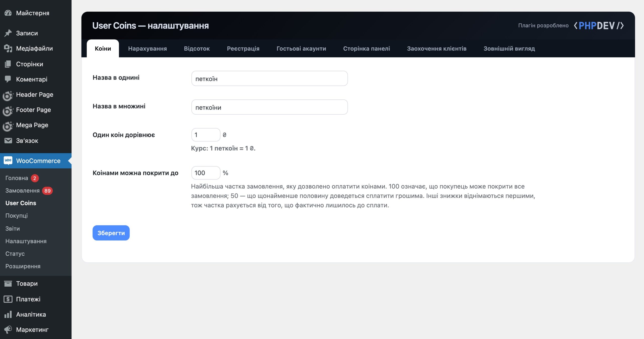
Task: Open Header Page menu entry
Action: pos(35,94)
